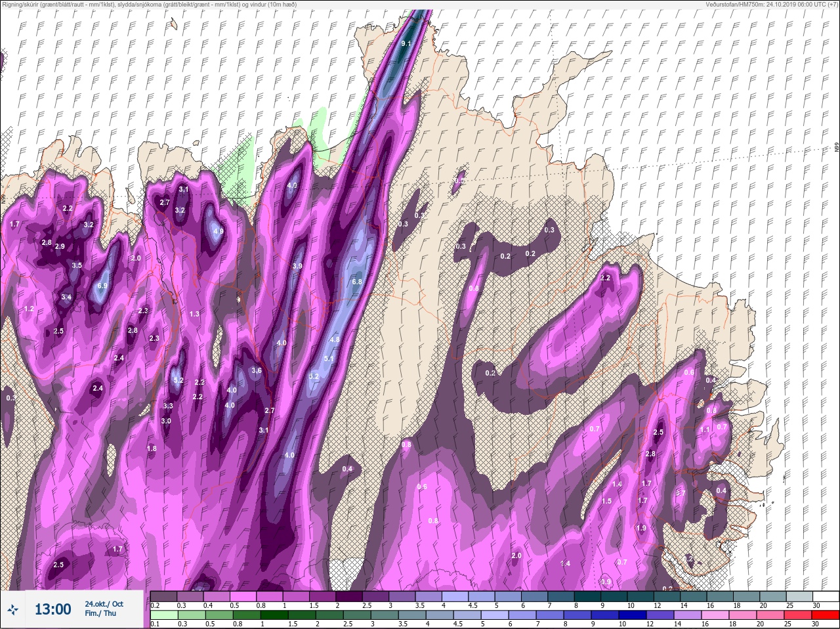Image resolution: width=840 pixels, height=629 pixels.
Task: Click the compass star icon beside the time
Action: [12, 609]
